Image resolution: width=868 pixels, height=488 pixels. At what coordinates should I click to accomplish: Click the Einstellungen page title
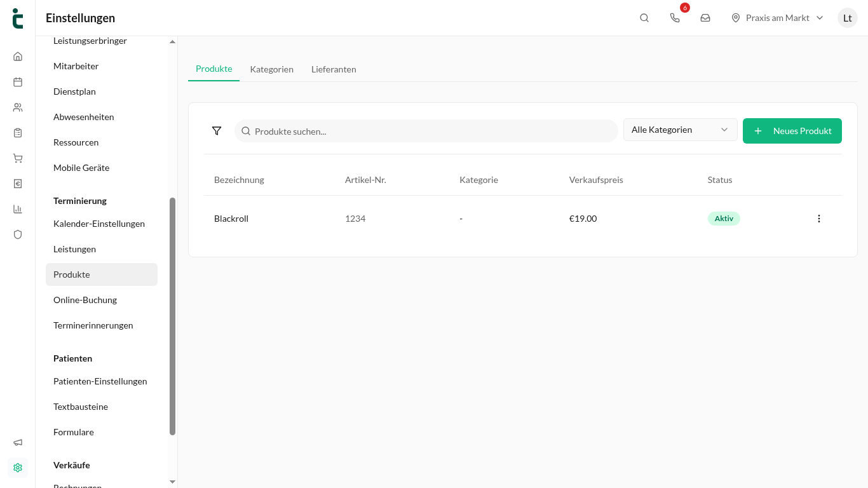[x=80, y=18]
